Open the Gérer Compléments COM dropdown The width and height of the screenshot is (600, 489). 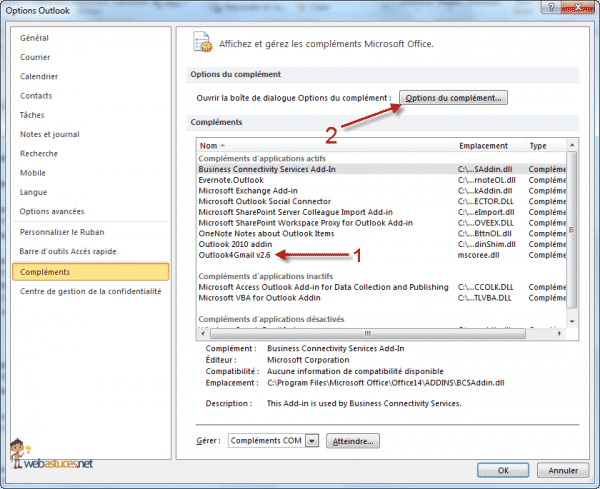pyautogui.click(x=312, y=441)
